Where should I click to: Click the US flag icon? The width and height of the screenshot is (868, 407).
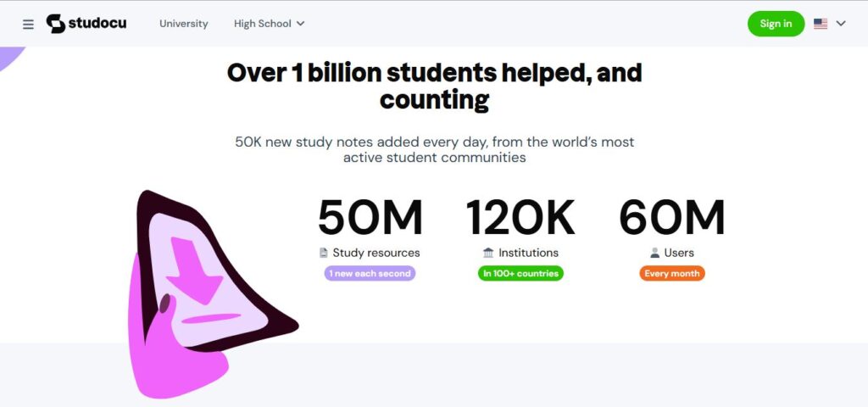821,24
